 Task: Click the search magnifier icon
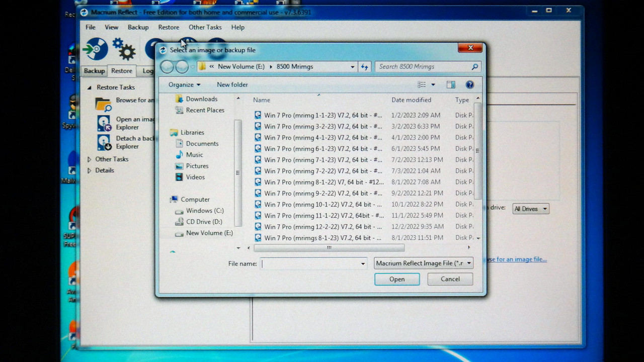[x=474, y=66]
